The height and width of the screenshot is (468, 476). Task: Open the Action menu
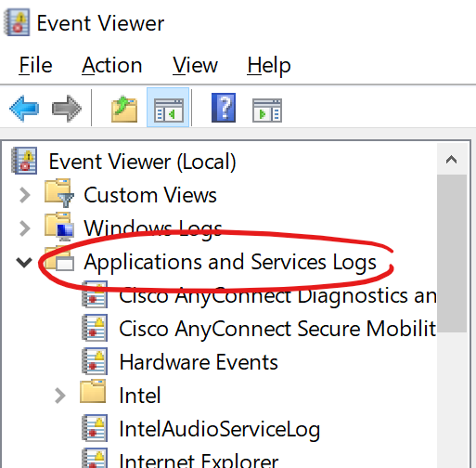(x=112, y=66)
